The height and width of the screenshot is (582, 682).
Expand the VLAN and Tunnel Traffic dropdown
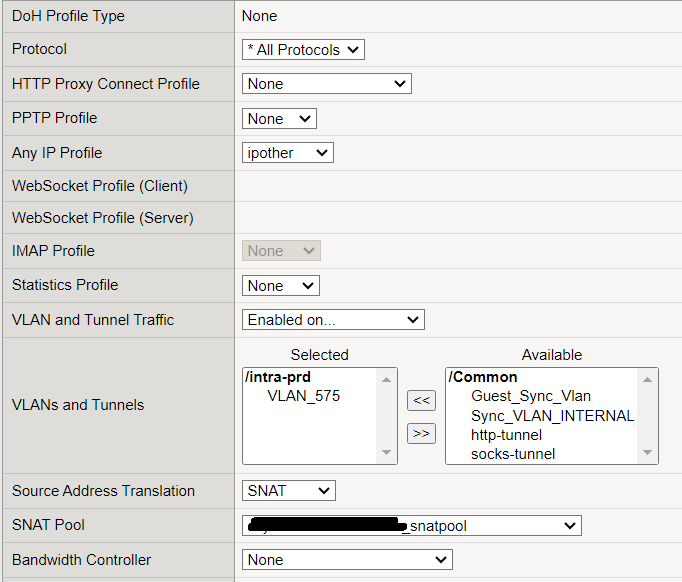pyautogui.click(x=333, y=320)
